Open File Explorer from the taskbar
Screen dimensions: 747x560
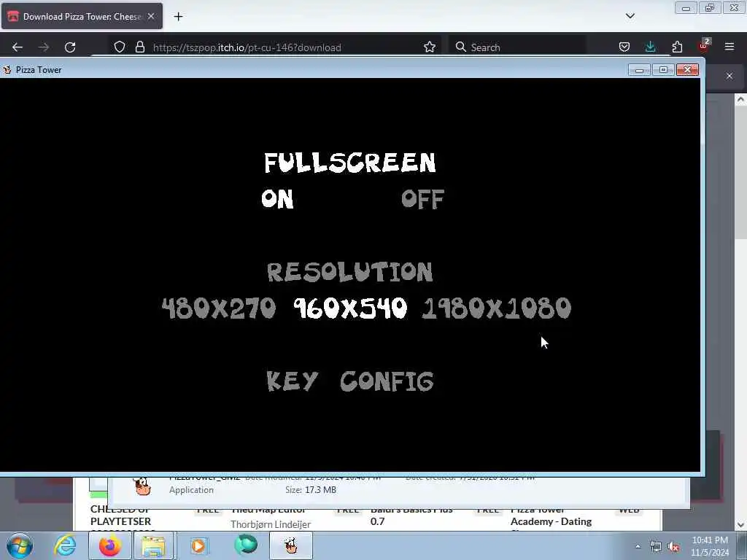click(x=153, y=545)
